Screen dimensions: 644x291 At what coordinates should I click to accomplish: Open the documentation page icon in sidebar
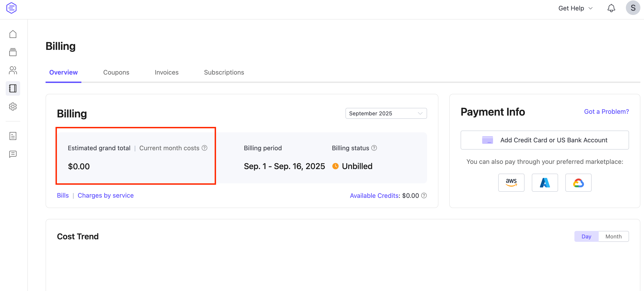click(12, 136)
